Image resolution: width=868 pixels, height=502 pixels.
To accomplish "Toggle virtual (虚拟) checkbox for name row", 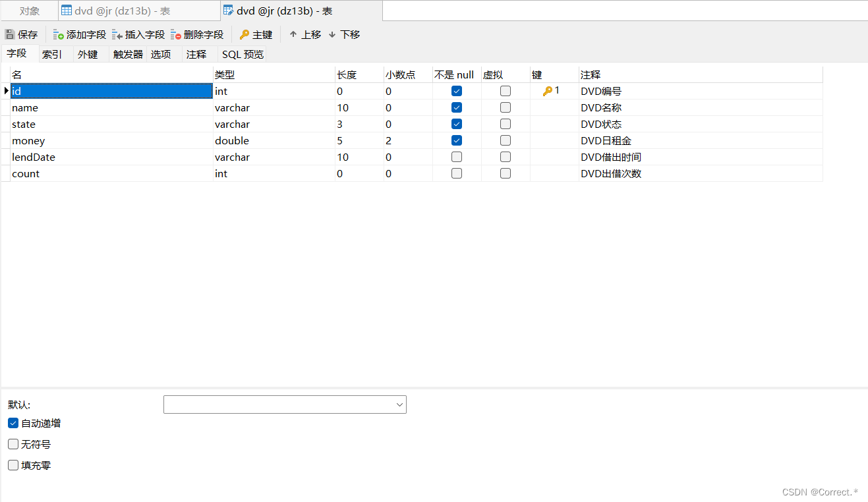I will (x=506, y=107).
